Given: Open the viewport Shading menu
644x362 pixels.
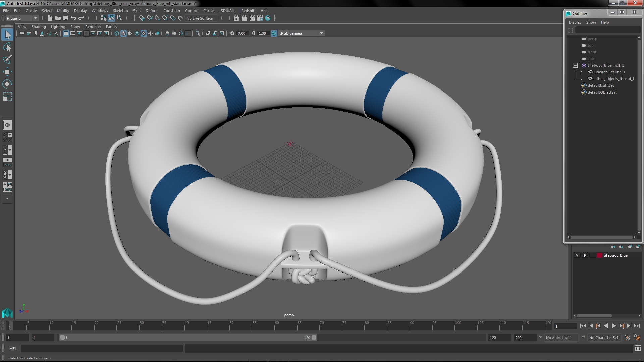Looking at the screenshot, I should [x=39, y=27].
